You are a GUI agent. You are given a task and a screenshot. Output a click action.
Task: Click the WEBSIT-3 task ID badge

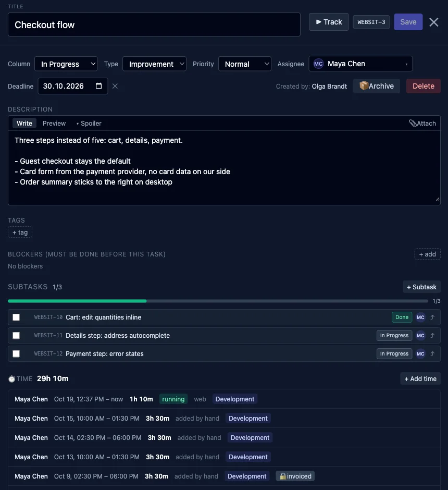pyautogui.click(x=371, y=22)
